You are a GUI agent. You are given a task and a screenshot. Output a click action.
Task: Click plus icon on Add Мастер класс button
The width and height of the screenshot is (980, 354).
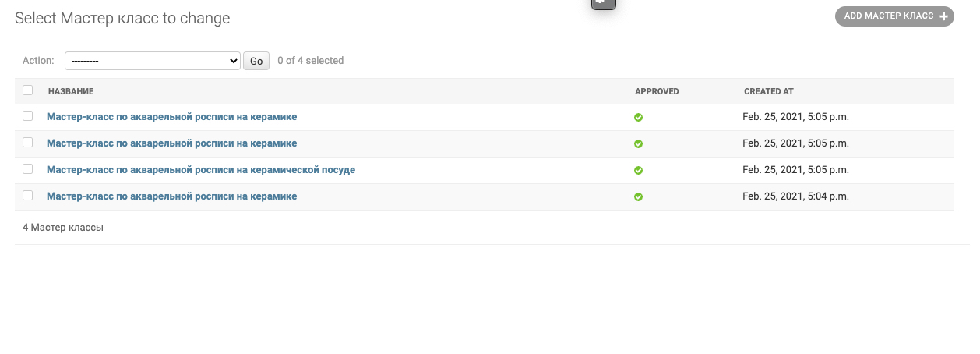pos(943,16)
